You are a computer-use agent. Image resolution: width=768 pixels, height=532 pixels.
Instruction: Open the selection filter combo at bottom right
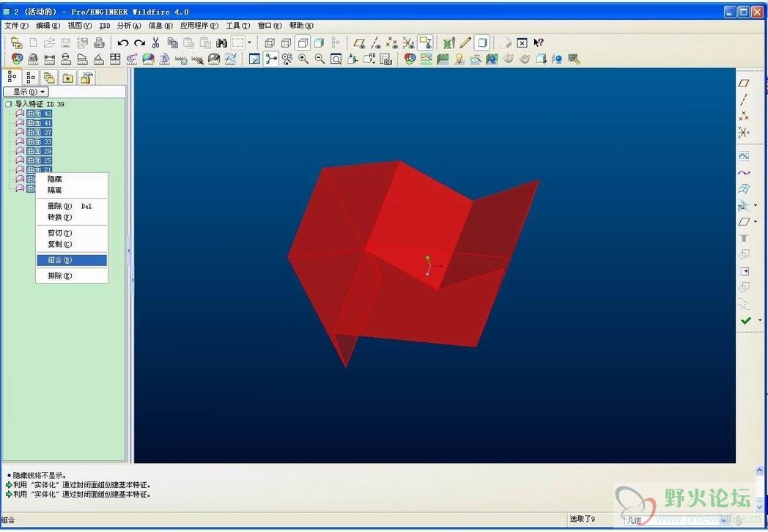tap(676, 520)
